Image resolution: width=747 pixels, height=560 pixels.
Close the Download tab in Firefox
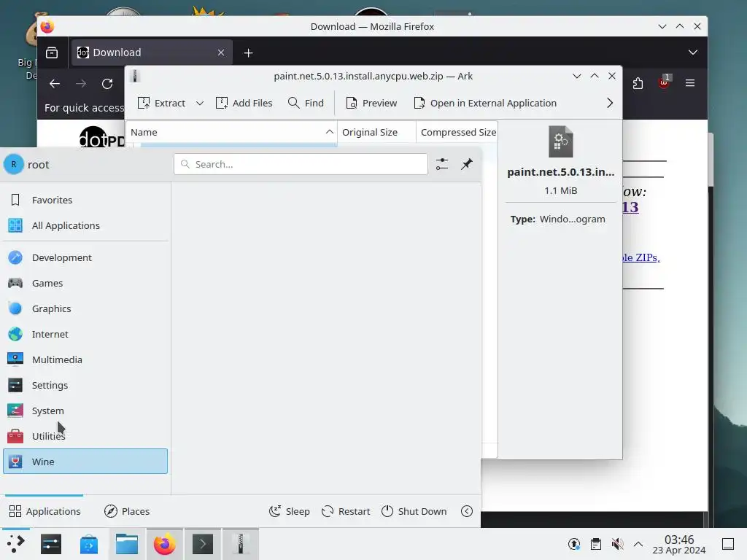[221, 52]
